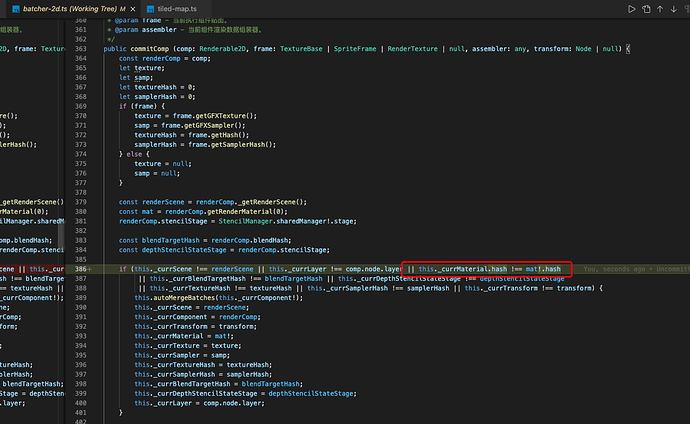The height and width of the screenshot is (424, 690).
Task: Click 'this._currTransform = transform;' on line 392
Action: tap(195, 327)
